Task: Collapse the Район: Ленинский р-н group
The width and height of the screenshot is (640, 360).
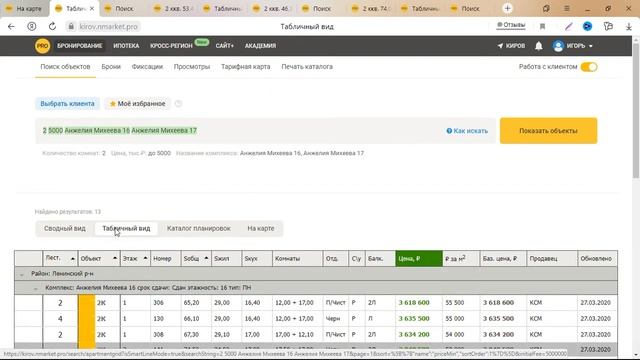Action: coord(22,274)
